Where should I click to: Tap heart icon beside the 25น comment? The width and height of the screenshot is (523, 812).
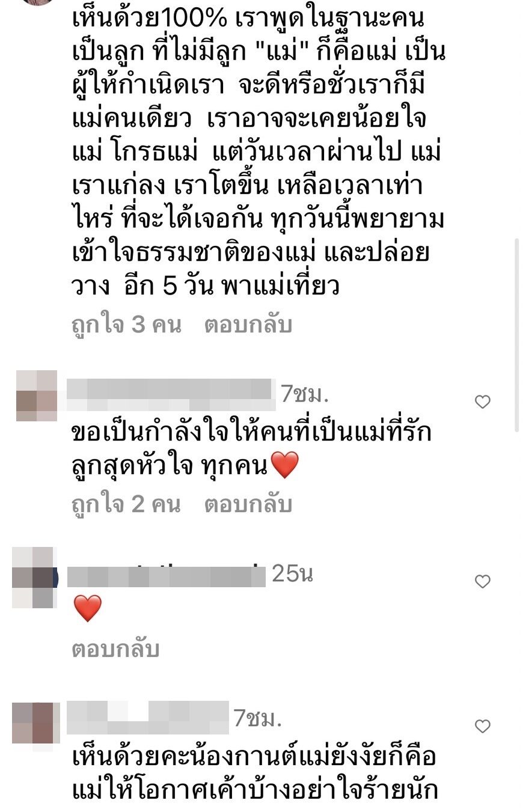483,581
